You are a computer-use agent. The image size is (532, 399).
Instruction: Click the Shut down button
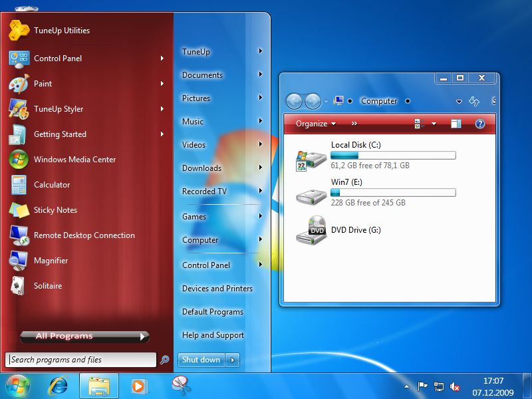click(201, 360)
